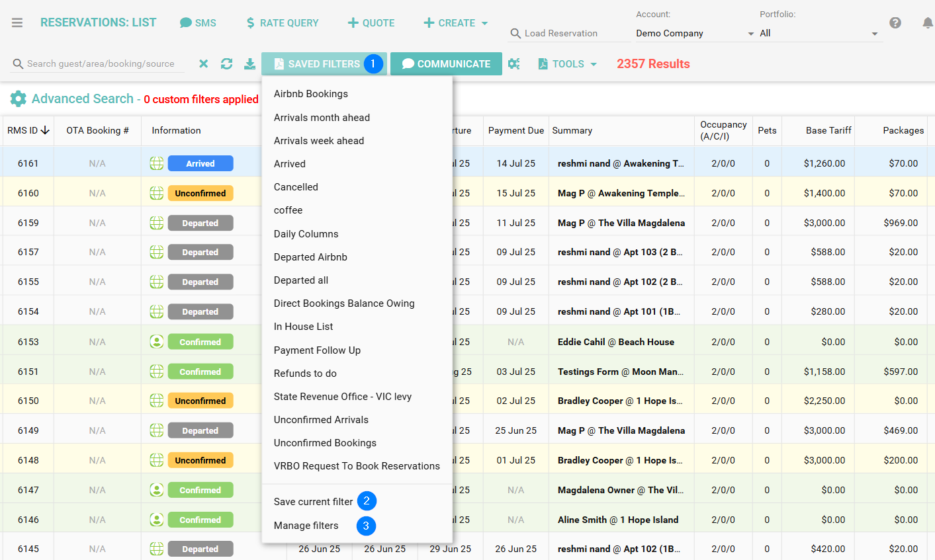Click the Rate Query button
This screenshot has height=560, width=935.
(282, 22)
